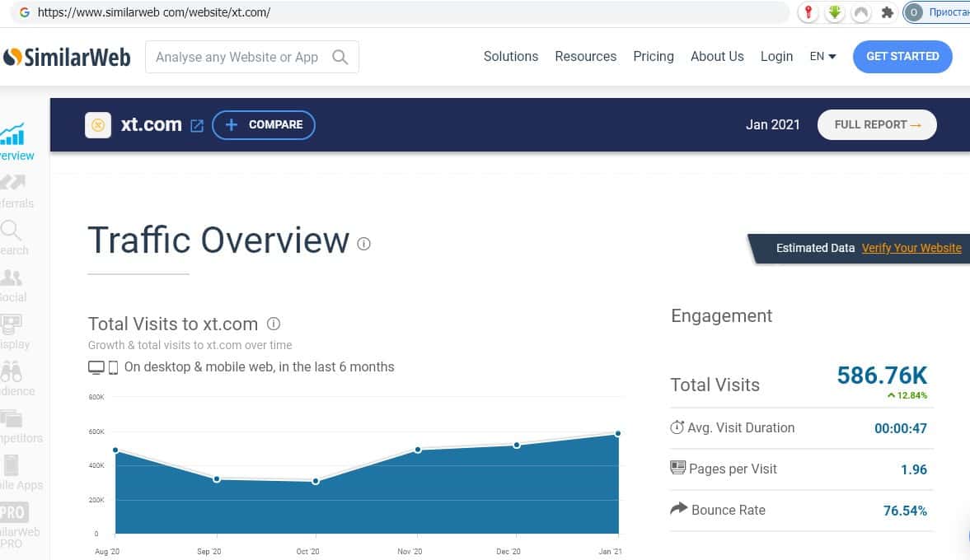Select the Oct '20 data point on chart
Image resolution: width=970 pixels, height=560 pixels.
point(316,481)
